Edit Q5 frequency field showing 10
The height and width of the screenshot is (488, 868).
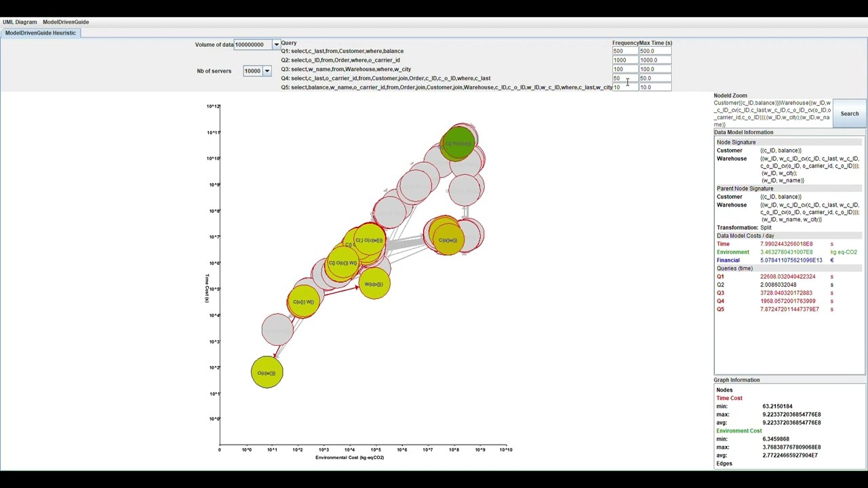click(x=625, y=87)
